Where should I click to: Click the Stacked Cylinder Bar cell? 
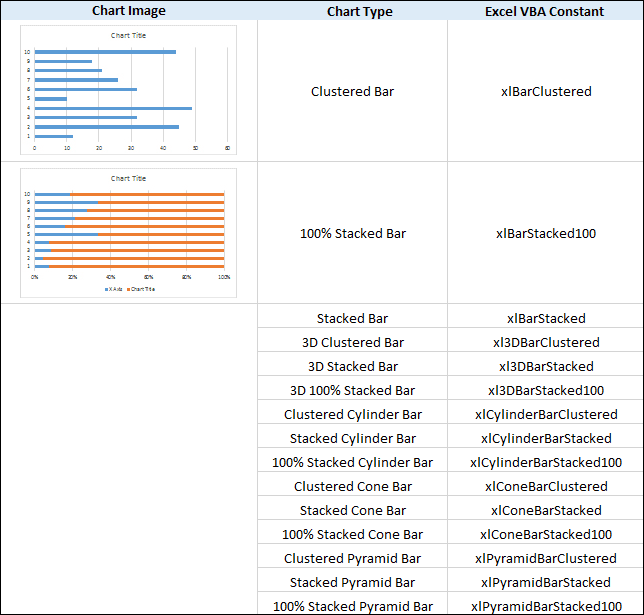pos(352,438)
